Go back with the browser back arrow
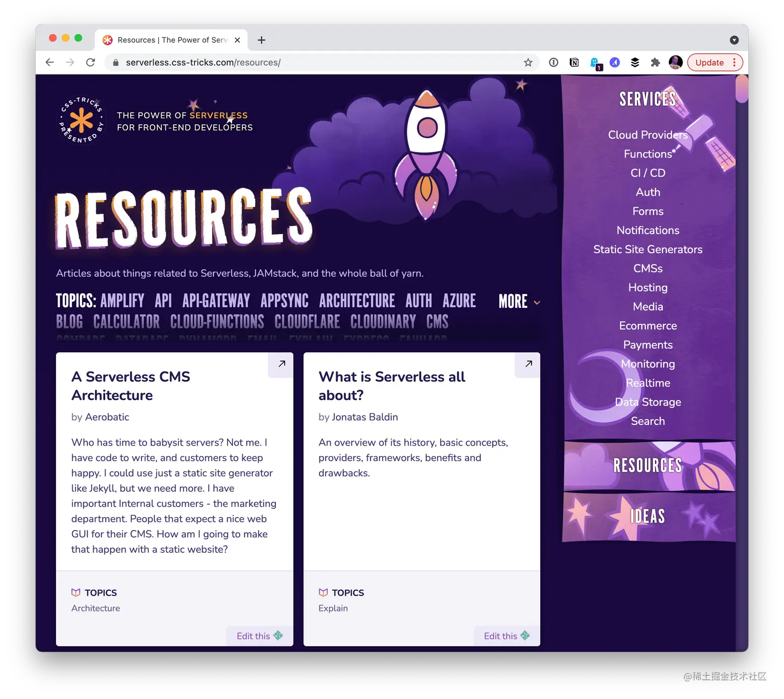This screenshot has height=699, width=784. click(50, 62)
